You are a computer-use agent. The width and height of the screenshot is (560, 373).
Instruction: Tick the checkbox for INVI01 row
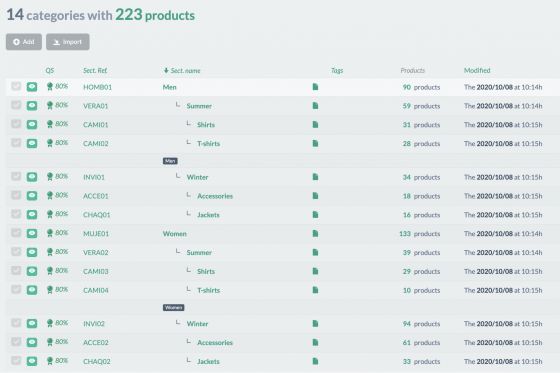pos(16,176)
